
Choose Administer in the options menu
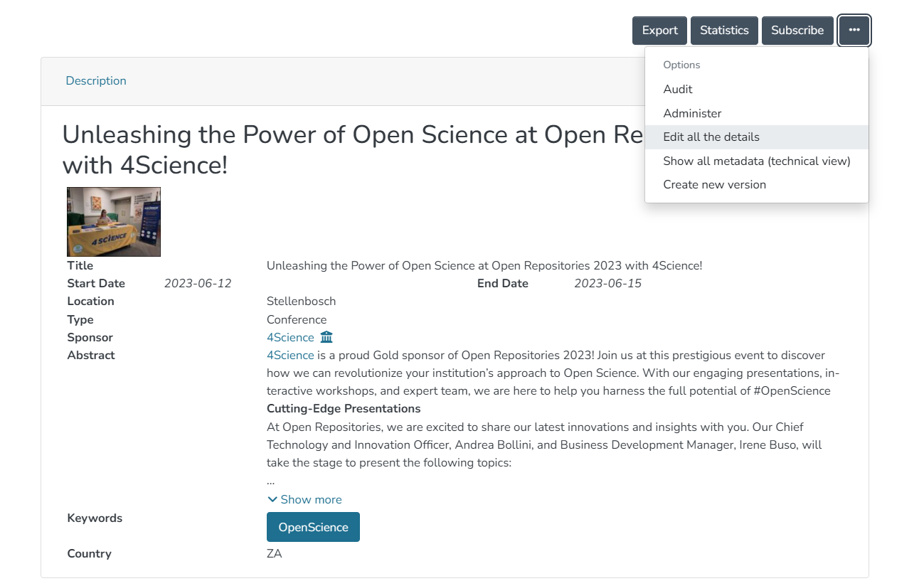pyautogui.click(x=757, y=114)
